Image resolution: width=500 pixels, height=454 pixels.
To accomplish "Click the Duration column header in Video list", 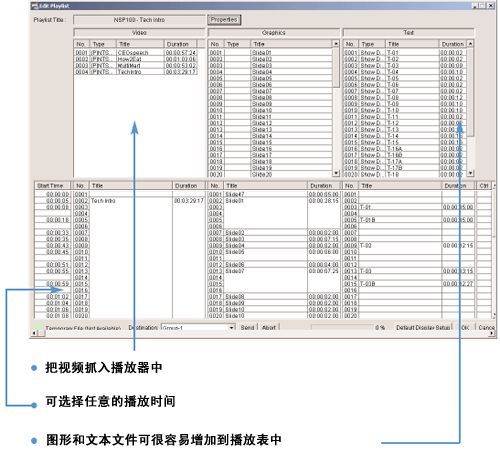I will (x=180, y=44).
